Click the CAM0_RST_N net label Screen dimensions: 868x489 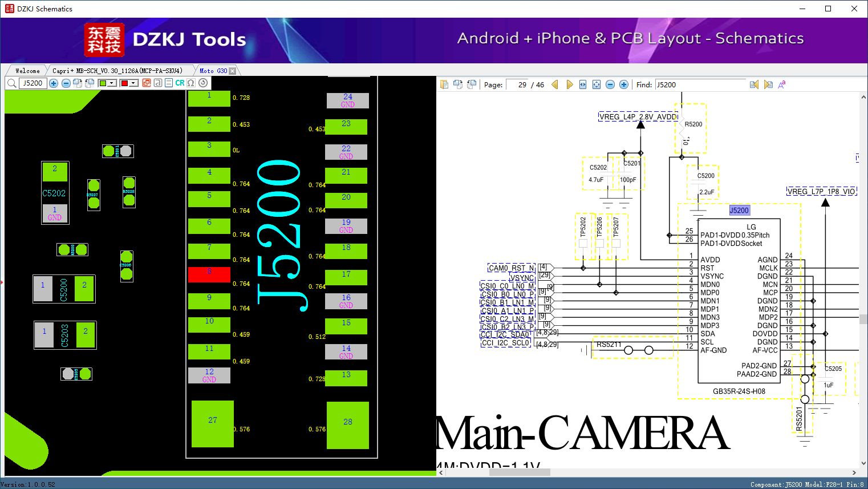tap(511, 268)
